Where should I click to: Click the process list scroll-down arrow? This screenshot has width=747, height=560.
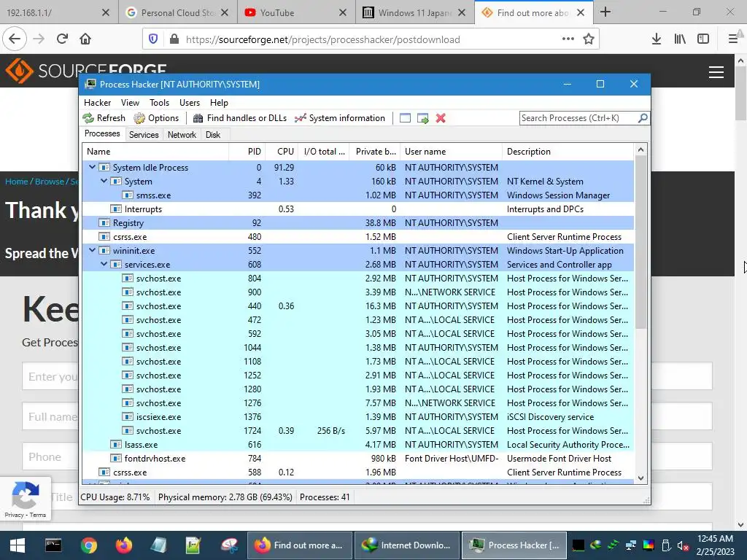coord(640,478)
